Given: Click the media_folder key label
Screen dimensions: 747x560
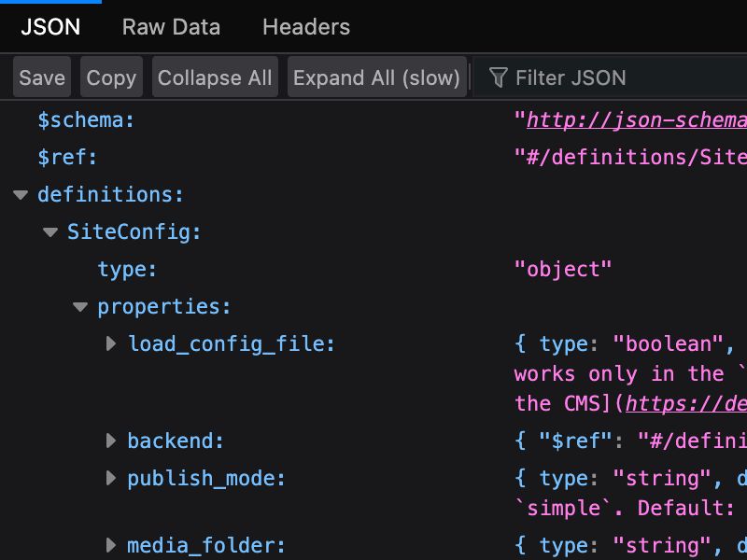Looking at the screenshot, I should (206, 545).
